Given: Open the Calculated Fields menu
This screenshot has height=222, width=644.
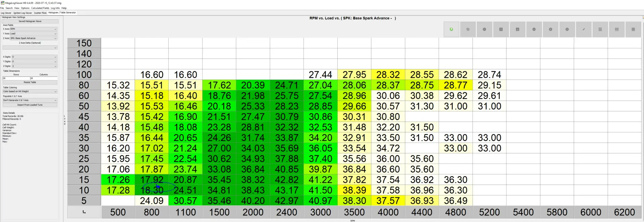Looking at the screenshot, I should pyautogui.click(x=40, y=8).
